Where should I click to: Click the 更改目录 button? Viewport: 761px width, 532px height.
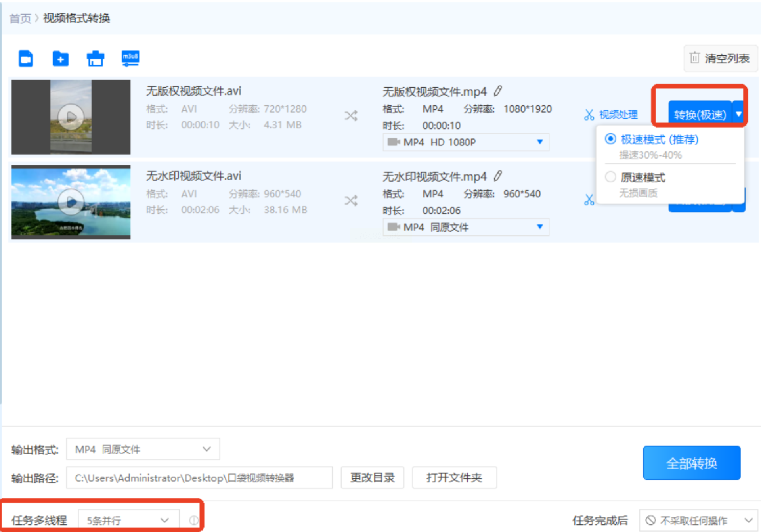(x=372, y=478)
